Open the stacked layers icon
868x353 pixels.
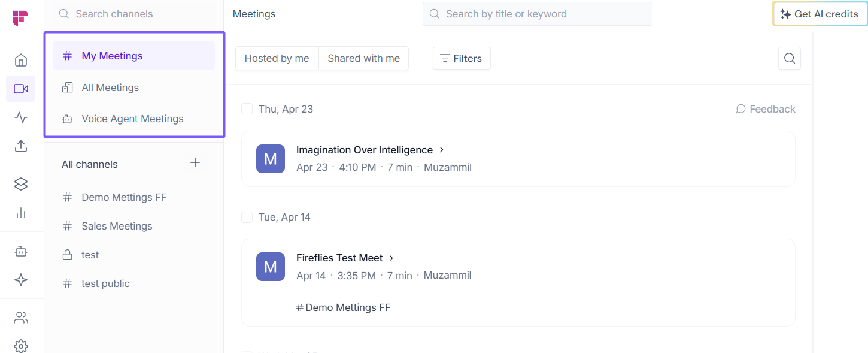21,184
